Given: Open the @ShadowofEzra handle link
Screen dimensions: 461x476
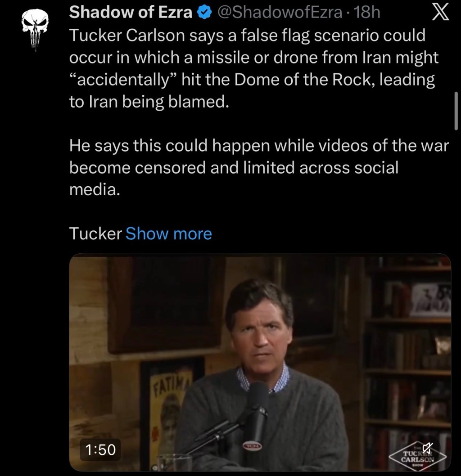Looking at the screenshot, I should [280, 13].
